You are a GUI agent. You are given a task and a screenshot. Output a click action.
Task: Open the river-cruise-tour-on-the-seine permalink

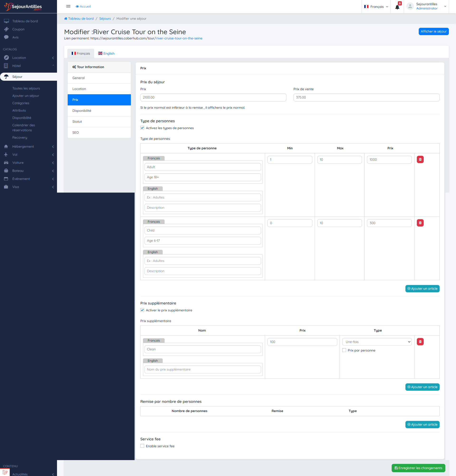tap(179, 38)
